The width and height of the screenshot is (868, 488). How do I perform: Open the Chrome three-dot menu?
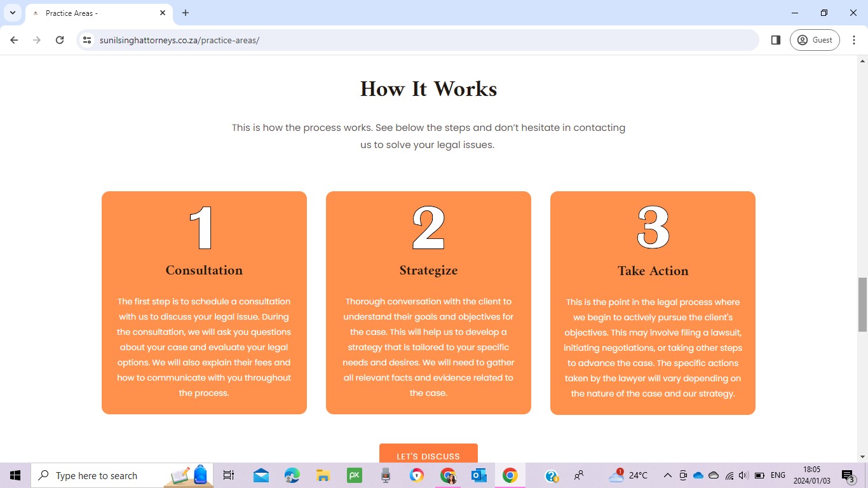click(854, 40)
